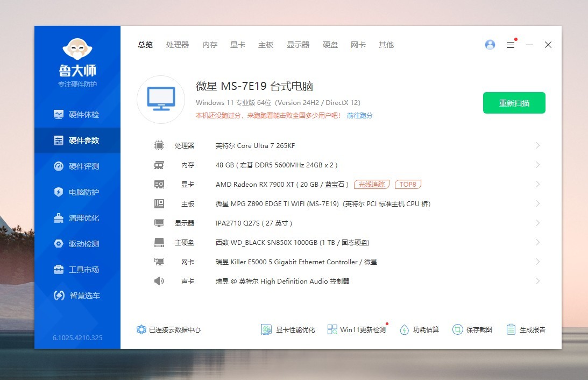
Task: Click the 48 GB 宏碁 DDR5 memory text
Action: coord(277,165)
